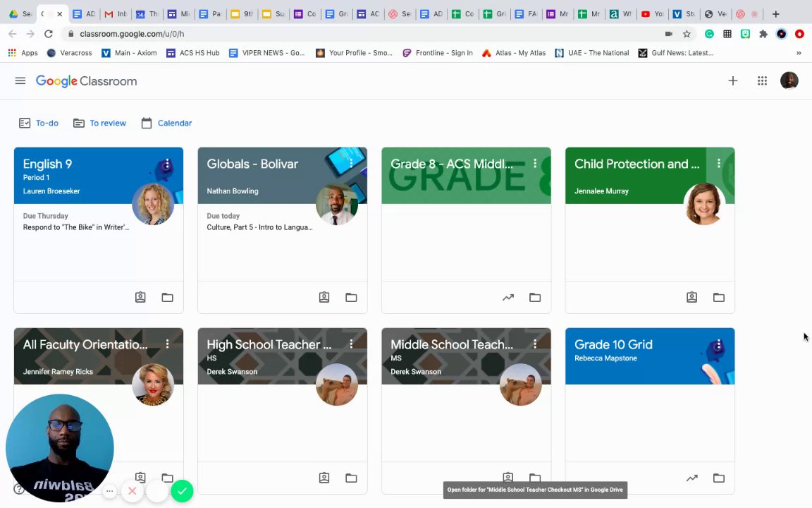The image size is (812, 508).
Task: Switch to the YouTube browser tab
Action: pos(652,14)
